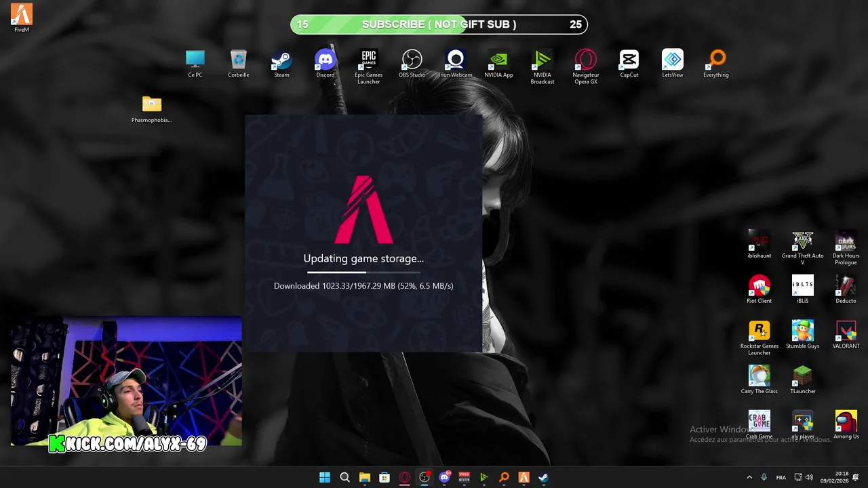Switch to Opera GX in the taskbar

[x=404, y=477]
